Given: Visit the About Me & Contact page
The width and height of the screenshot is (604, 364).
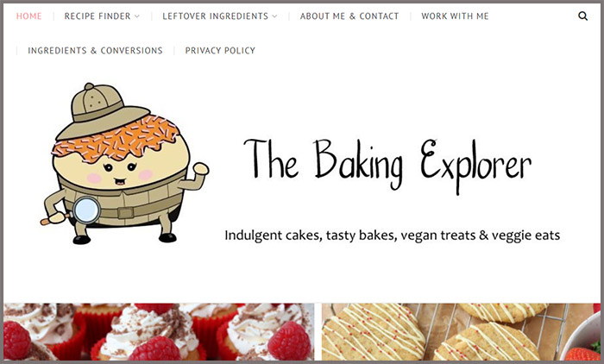Looking at the screenshot, I should click(349, 16).
